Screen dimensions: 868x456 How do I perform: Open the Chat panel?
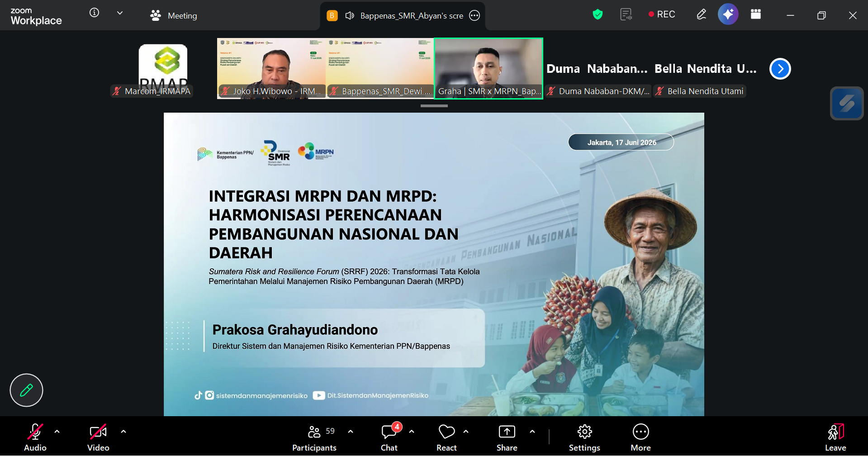pos(389,437)
